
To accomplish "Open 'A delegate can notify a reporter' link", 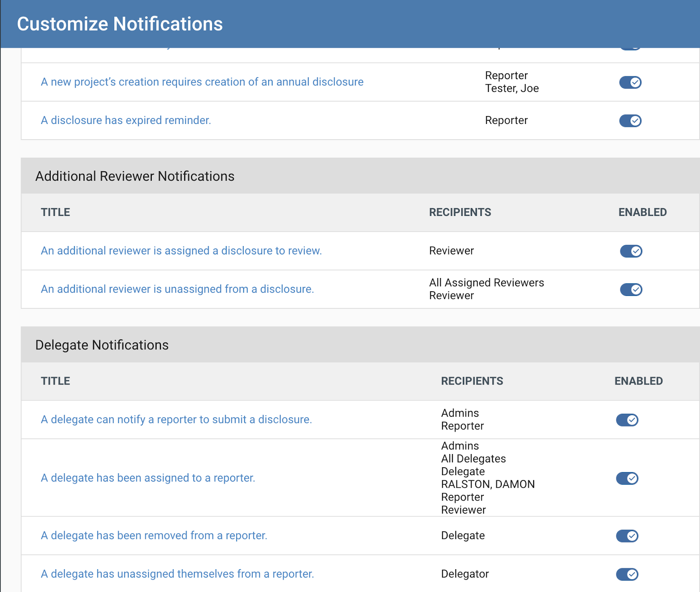I will click(x=176, y=420).
